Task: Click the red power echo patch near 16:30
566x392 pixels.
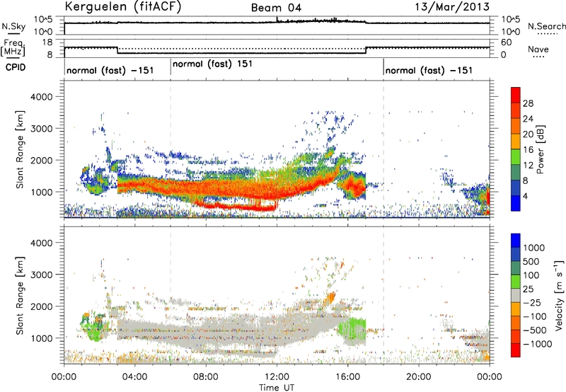Action: 354,188
